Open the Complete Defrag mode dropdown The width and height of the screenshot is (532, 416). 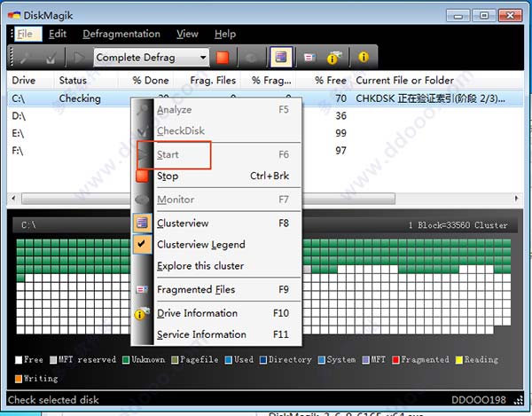coord(152,57)
